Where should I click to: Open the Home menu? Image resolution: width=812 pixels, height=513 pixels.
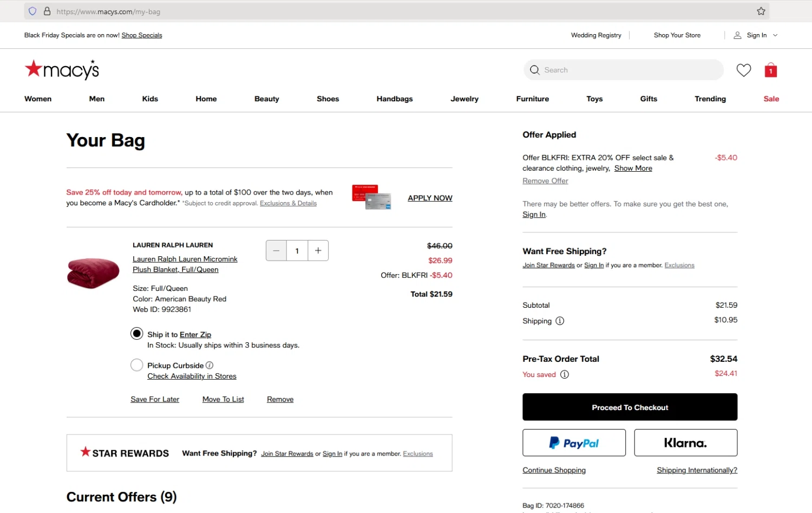pos(206,99)
